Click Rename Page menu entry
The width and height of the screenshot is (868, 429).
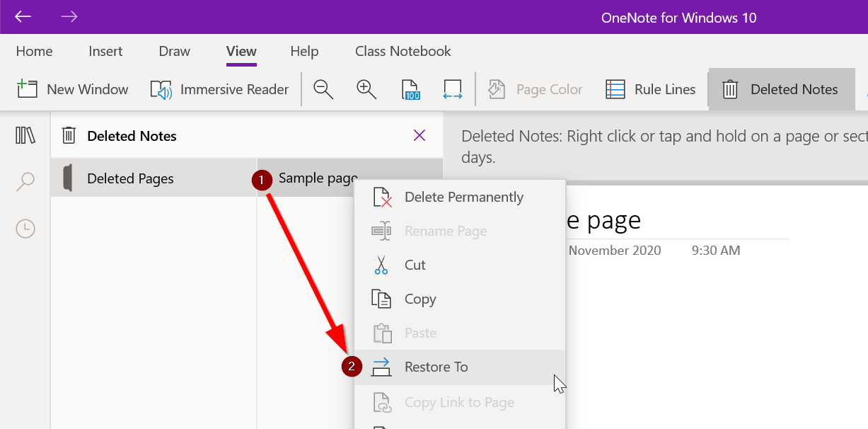(x=460, y=231)
